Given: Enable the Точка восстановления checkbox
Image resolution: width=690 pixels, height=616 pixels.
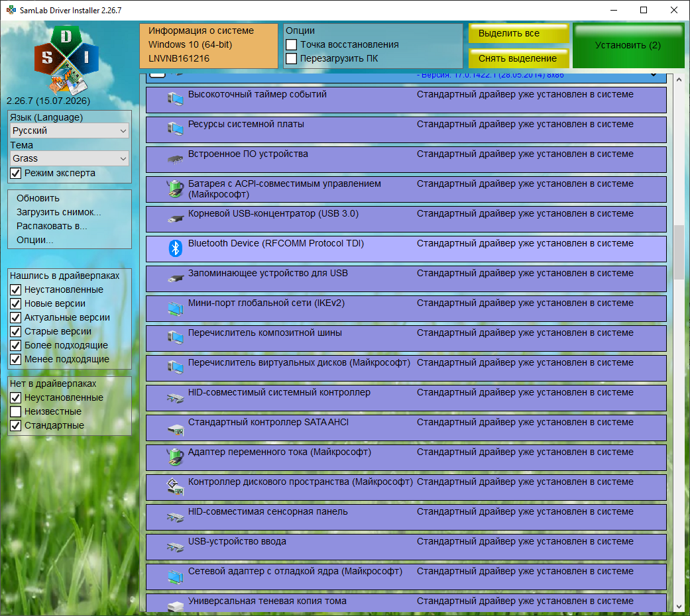Looking at the screenshot, I should coord(292,45).
